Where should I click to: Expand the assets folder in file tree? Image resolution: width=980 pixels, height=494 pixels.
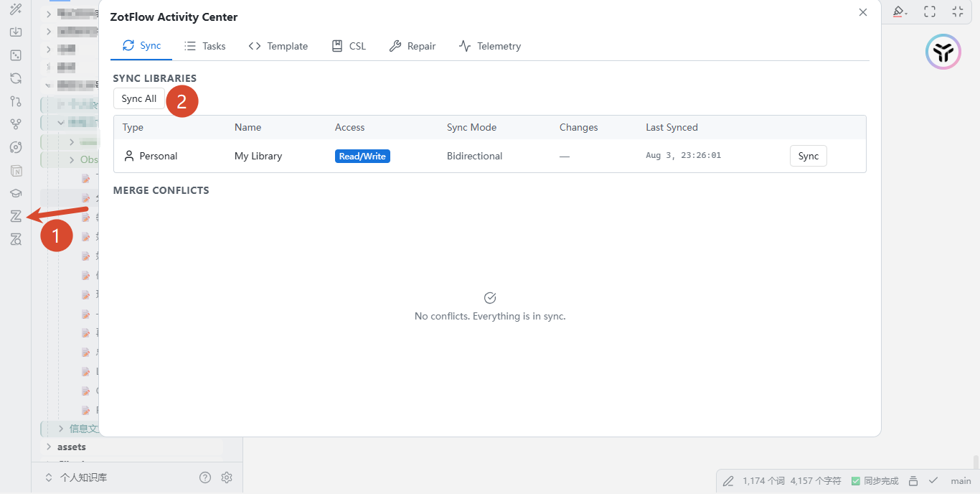pyautogui.click(x=49, y=447)
